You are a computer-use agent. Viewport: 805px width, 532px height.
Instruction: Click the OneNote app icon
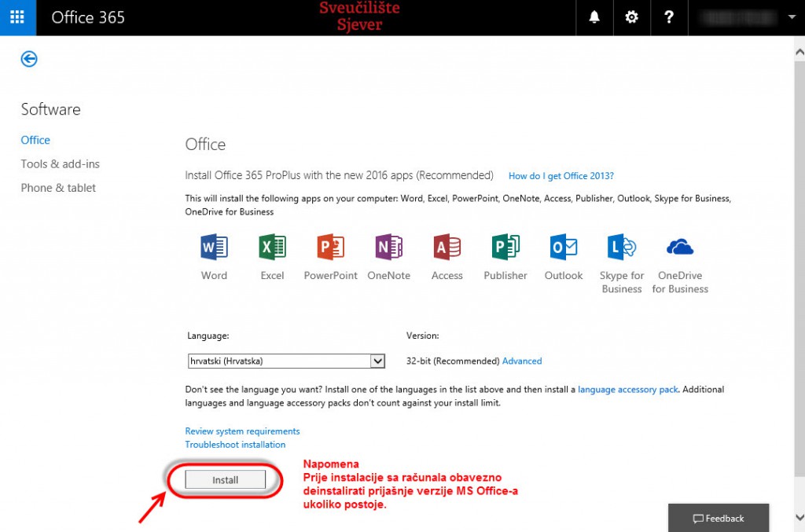pyautogui.click(x=388, y=248)
